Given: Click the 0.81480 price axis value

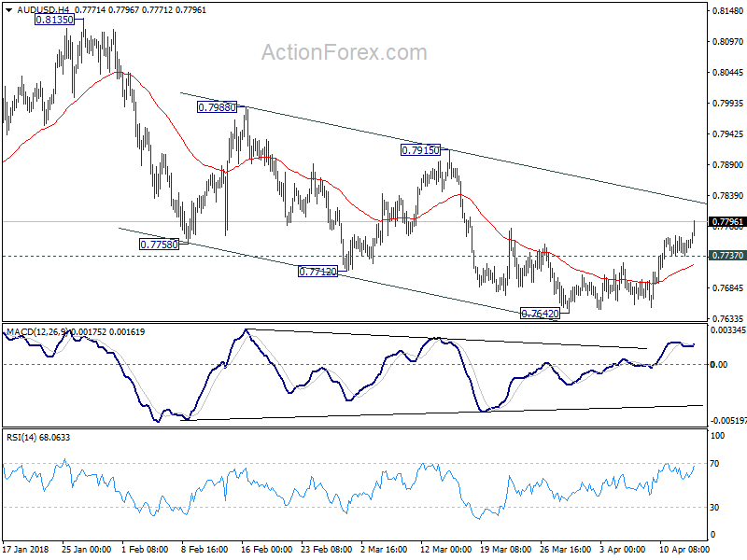Looking at the screenshot, I should (727, 10).
